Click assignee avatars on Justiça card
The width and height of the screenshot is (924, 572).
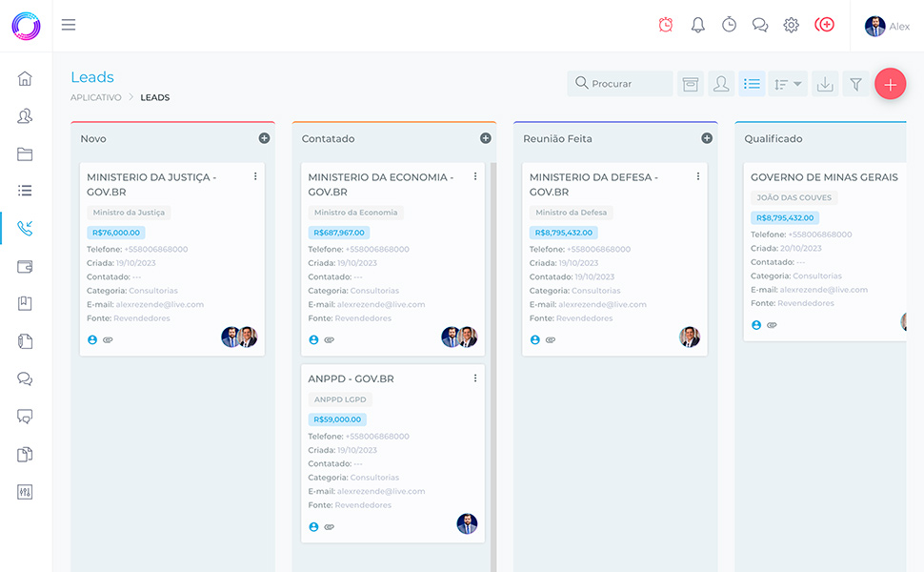click(x=239, y=337)
